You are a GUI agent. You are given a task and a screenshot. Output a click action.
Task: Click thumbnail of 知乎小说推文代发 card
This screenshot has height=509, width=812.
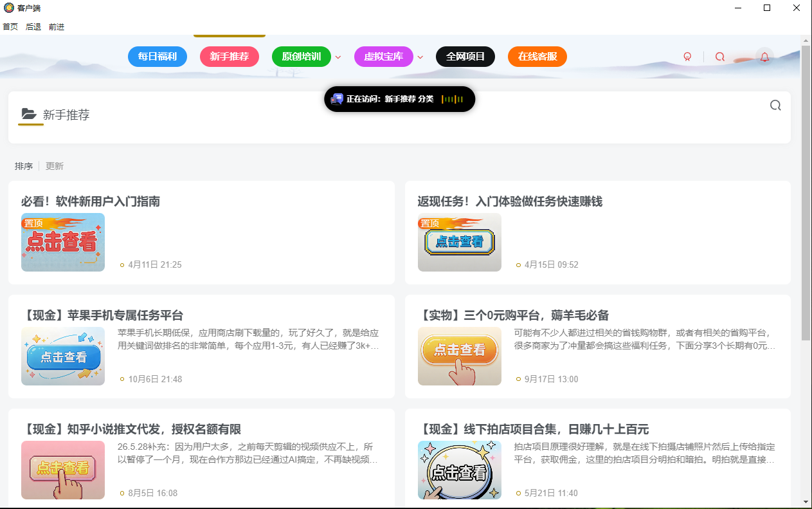[x=63, y=470]
